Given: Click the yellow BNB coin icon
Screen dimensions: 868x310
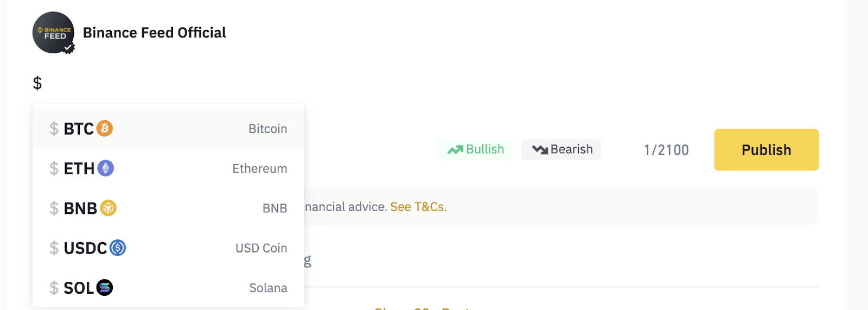Looking at the screenshot, I should pos(108,208).
